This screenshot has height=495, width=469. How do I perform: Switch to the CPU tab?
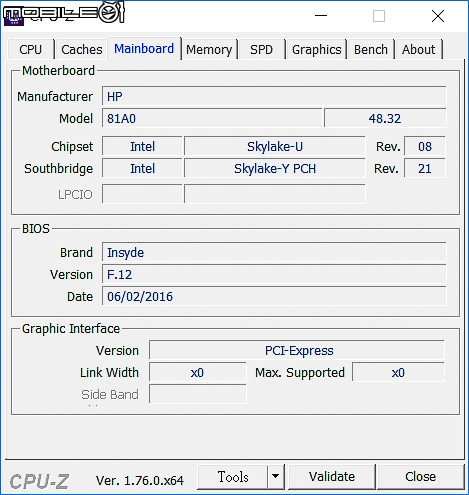click(x=31, y=49)
